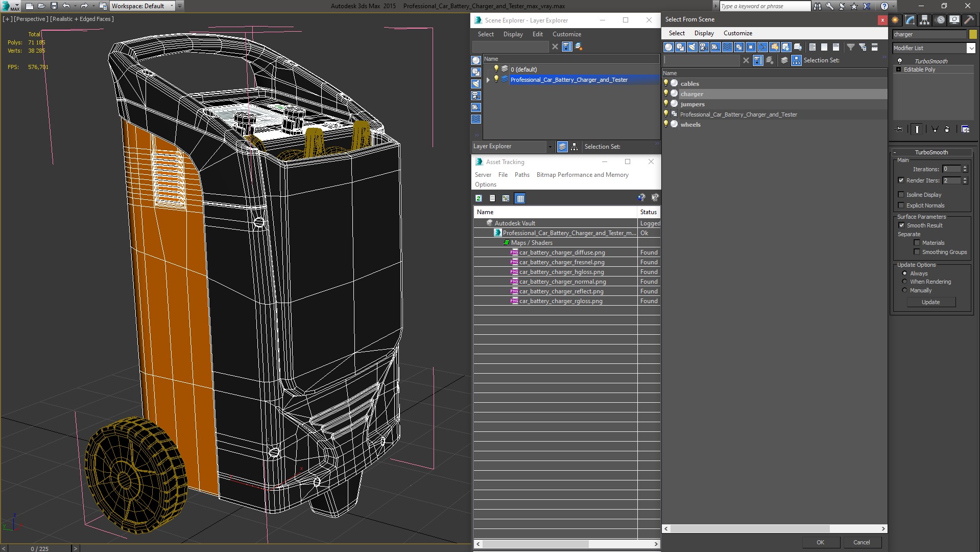The width and height of the screenshot is (980, 552).
Task: Open the Hierarchy command panel tab
Action: (x=924, y=20)
